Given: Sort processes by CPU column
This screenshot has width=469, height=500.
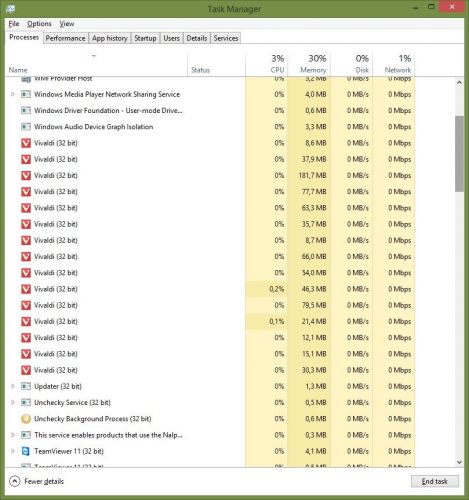Looking at the screenshot, I should [266, 64].
